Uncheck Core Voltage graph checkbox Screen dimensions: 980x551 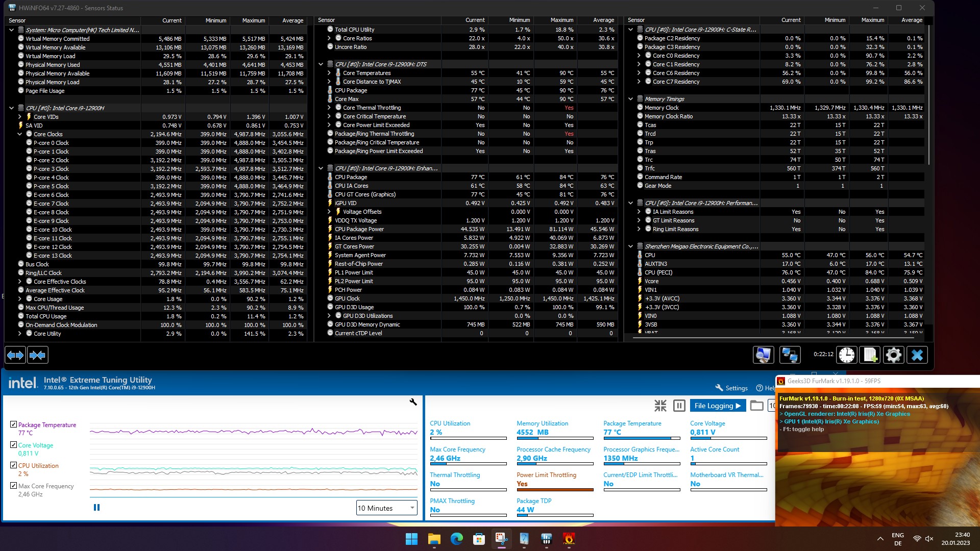13,445
